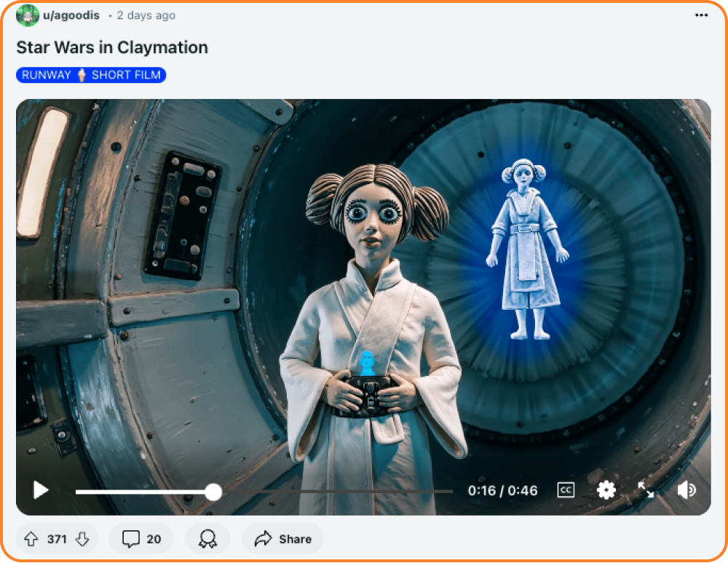The width and height of the screenshot is (728, 563).
Task: Open the 20 comments
Action: click(141, 539)
